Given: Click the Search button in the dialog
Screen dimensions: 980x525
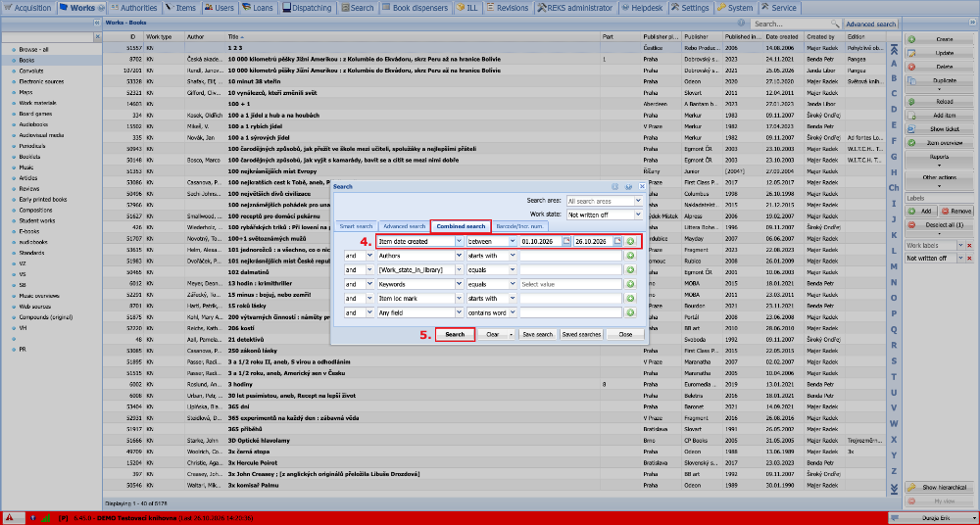Looking at the screenshot, I should point(455,334).
